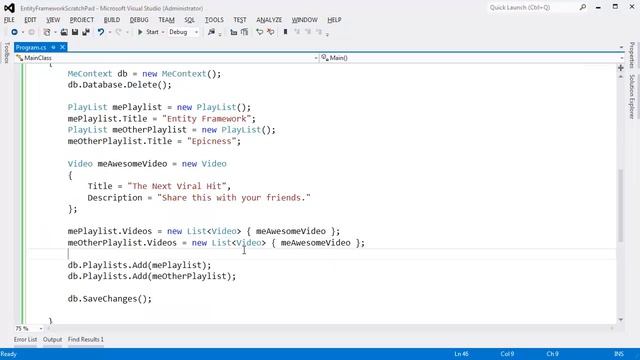Screen dimensions: 640x360
Task: Click the vertical scrollbar thumb in editor
Action: [x=621, y=205]
